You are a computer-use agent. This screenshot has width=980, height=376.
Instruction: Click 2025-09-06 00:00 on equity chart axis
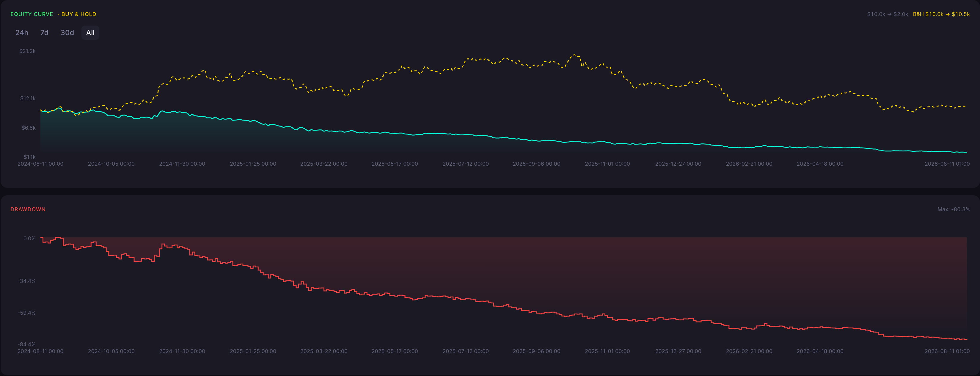point(536,164)
